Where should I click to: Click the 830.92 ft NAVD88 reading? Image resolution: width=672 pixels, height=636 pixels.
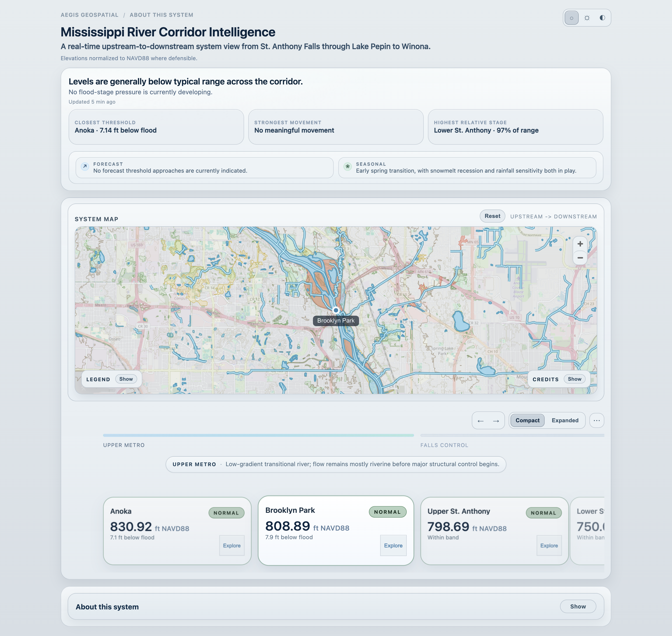150,527
